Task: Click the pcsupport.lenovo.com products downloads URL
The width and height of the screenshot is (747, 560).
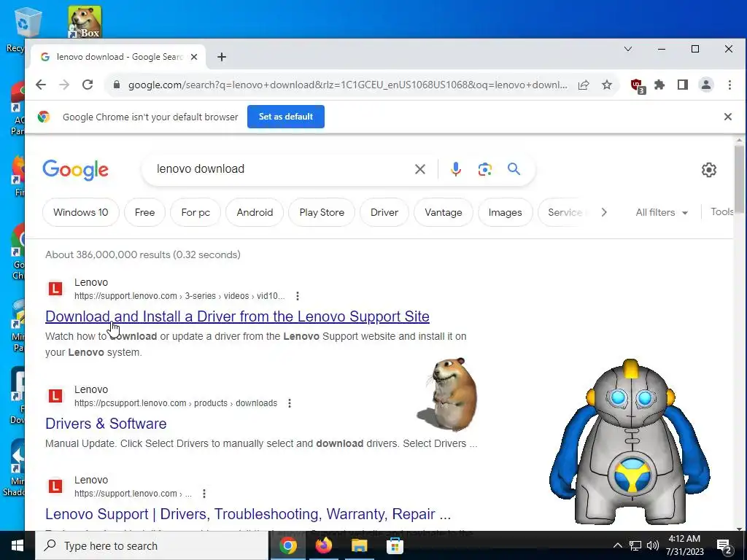Action: click(176, 402)
